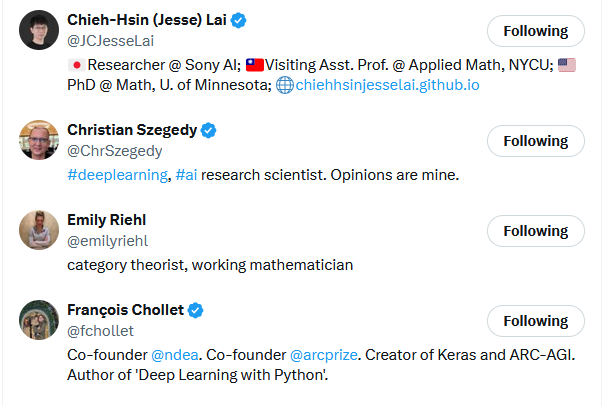The width and height of the screenshot is (614, 406).
Task: Open the #deeplearning hashtag
Action: point(117,175)
